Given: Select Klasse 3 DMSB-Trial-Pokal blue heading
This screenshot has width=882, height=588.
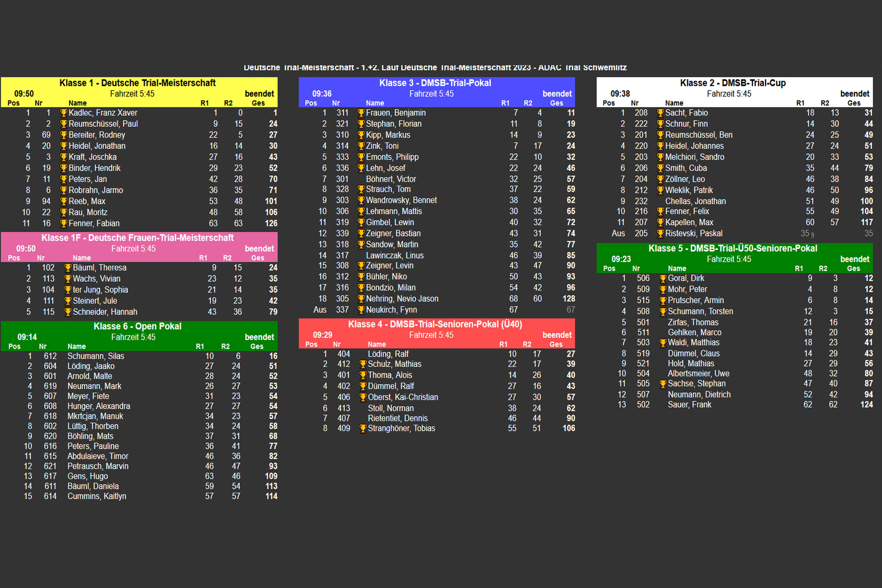Looking at the screenshot, I should (435, 83).
